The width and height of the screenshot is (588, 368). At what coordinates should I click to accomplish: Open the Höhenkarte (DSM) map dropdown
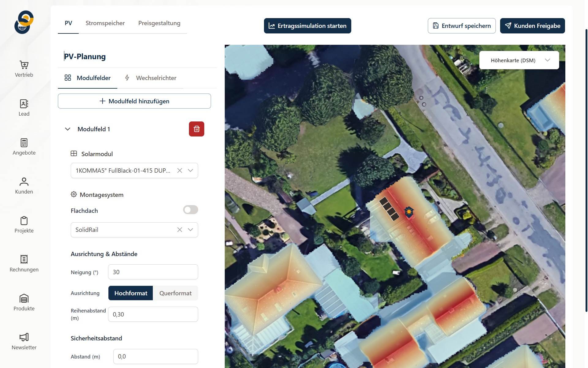point(519,60)
